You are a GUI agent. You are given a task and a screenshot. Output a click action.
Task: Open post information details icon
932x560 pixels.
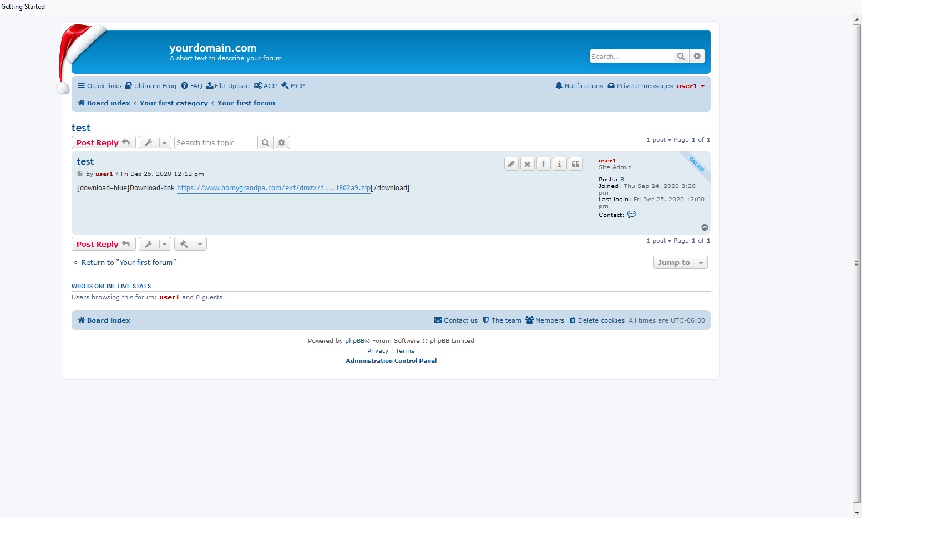click(x=559, y=164)
